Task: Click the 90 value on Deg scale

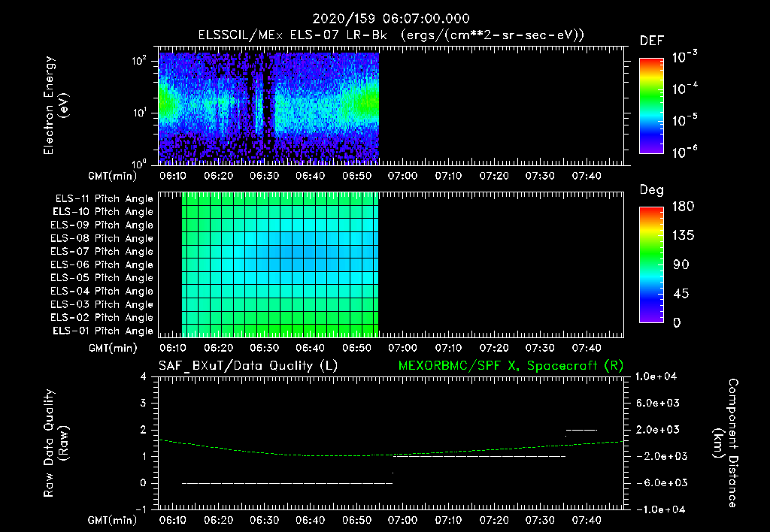Action: 681,264
